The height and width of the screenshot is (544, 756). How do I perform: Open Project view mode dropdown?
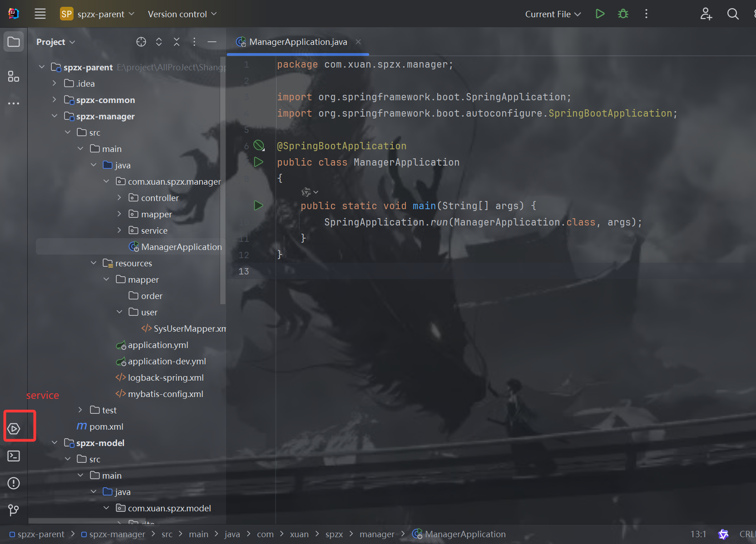pos(55,42)
